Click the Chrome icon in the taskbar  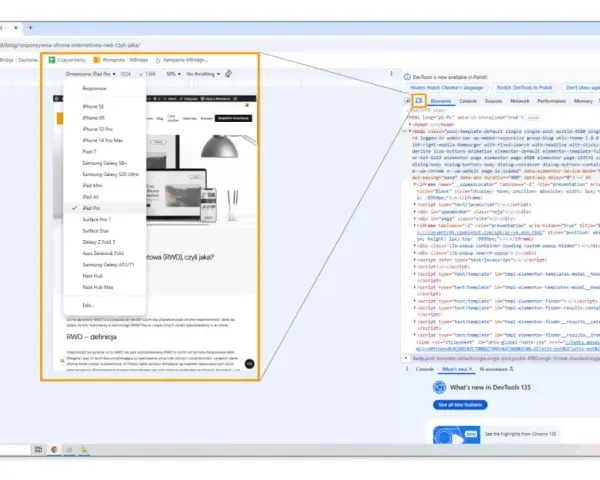coord(54,450)
